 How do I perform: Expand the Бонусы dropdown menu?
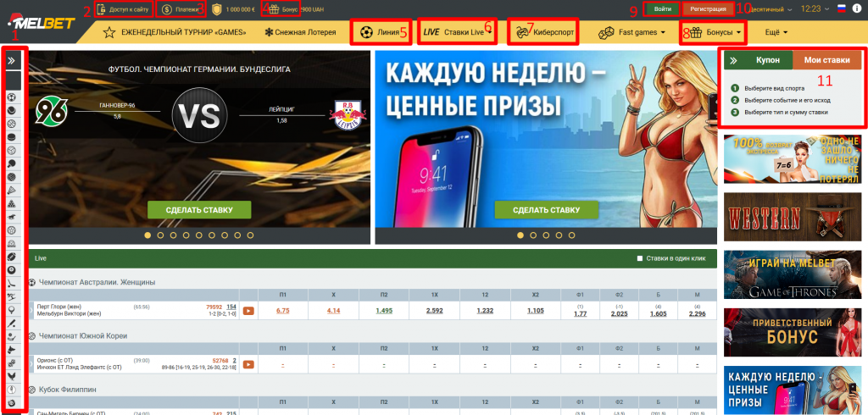pyautogui.click(x=716, y=33)
